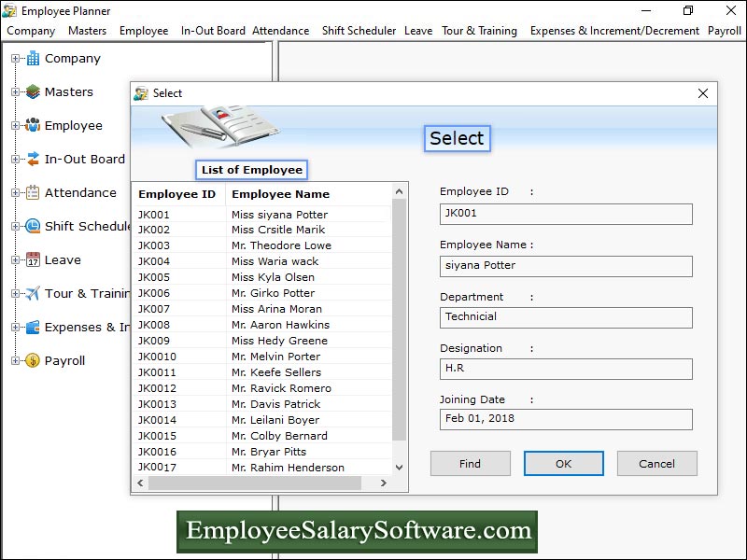Viewport: 747px width, 560px height.
Task: Click the Employee Name input field
Action: click(566, 266)
